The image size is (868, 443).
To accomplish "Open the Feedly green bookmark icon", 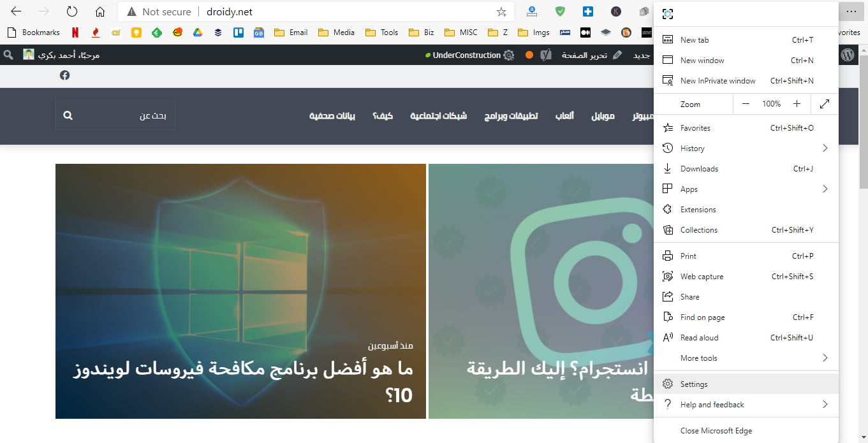I will 157,33.
